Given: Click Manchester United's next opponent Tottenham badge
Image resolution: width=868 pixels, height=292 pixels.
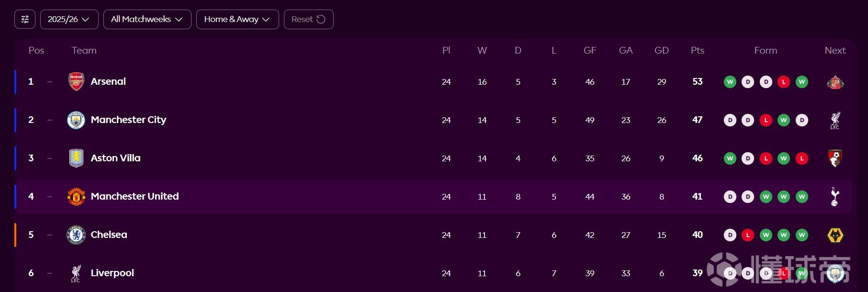Looking at the screenshot, I should click(x=835, y=197).
